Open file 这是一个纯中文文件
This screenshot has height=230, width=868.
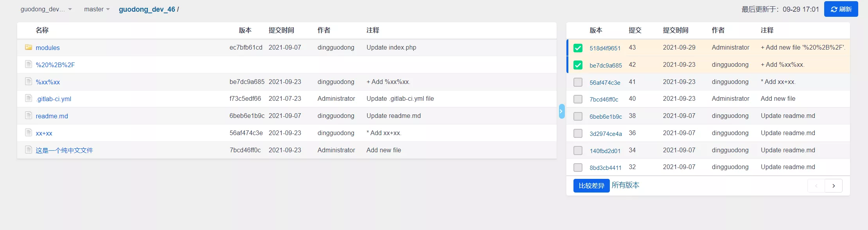pyautogui.click(x=64, y=150)
